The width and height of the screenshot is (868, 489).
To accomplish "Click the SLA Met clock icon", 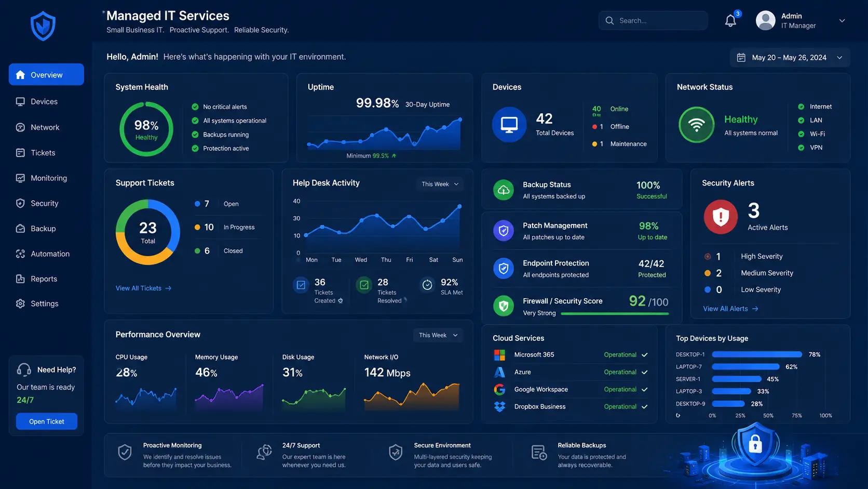I will tap(427, 285).
